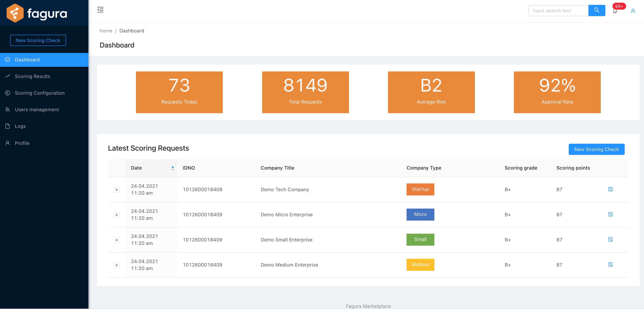
Task: Open report icon for Demo Medium Enterprise
Action: click(x=610, y=265)
